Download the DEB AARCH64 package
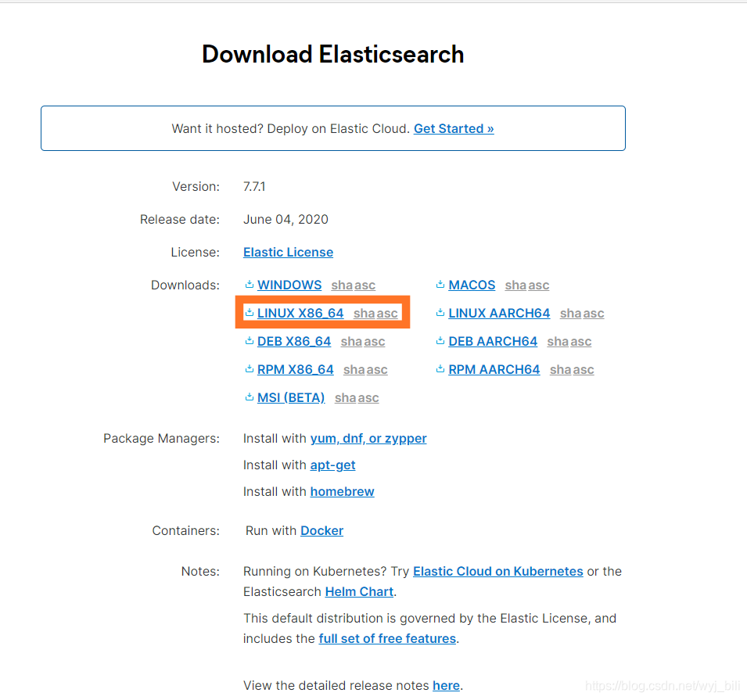This screenshot has width=747, height=700. click(493, 341)
